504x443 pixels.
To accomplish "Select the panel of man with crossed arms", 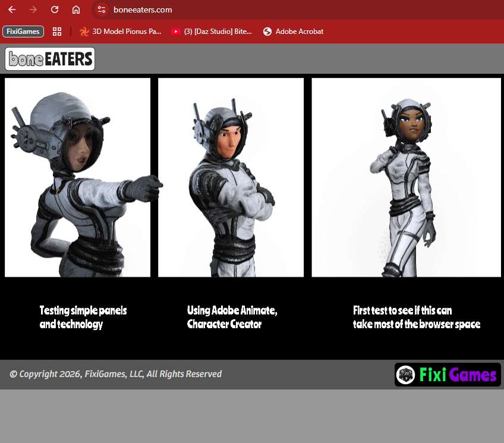I will click(231, 177).
